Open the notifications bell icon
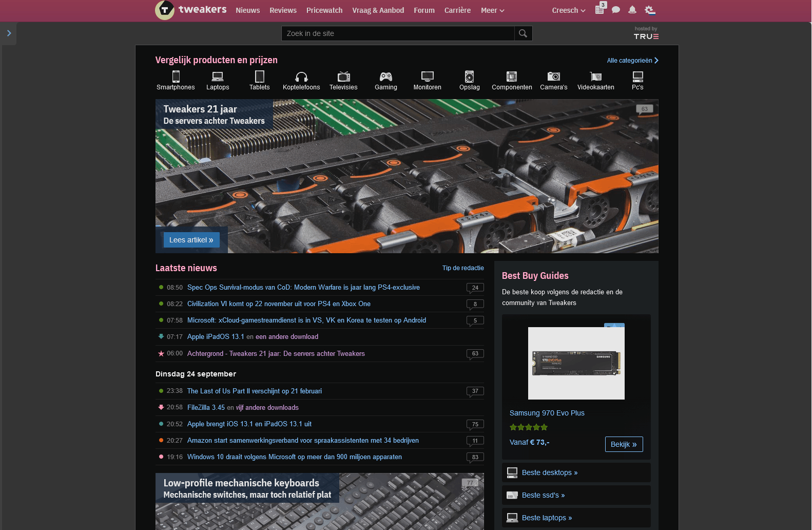The width and height of the screenshot is (812, 530). pyautogui.click(x=632, y=10)
